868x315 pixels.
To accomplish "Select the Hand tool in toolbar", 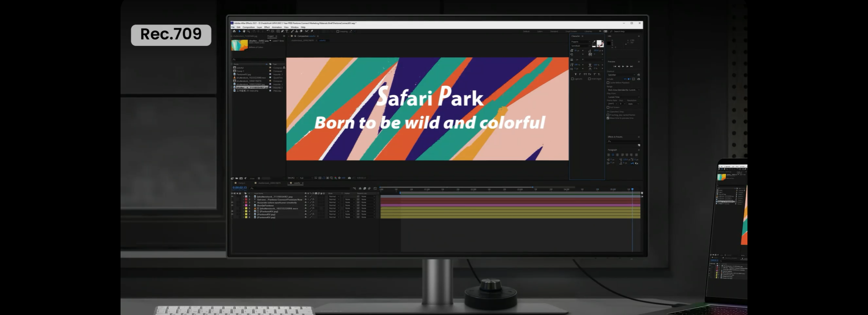I will pos(244,32).
